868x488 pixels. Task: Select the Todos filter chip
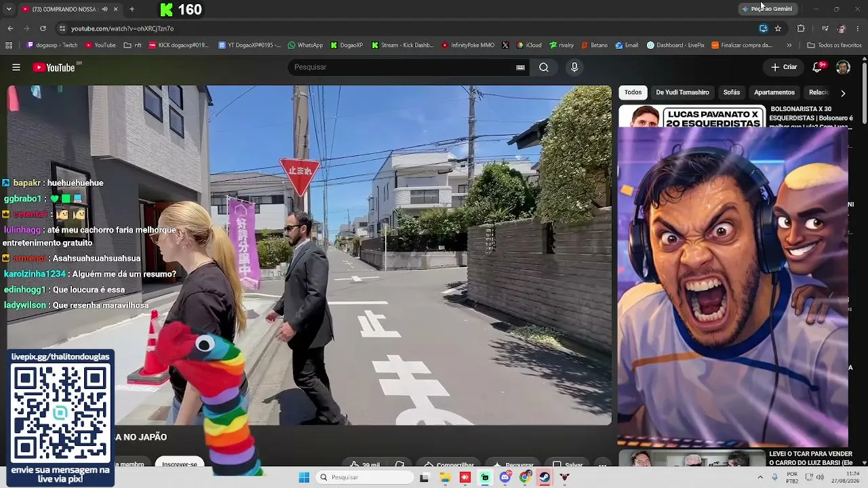pos(633,92)
